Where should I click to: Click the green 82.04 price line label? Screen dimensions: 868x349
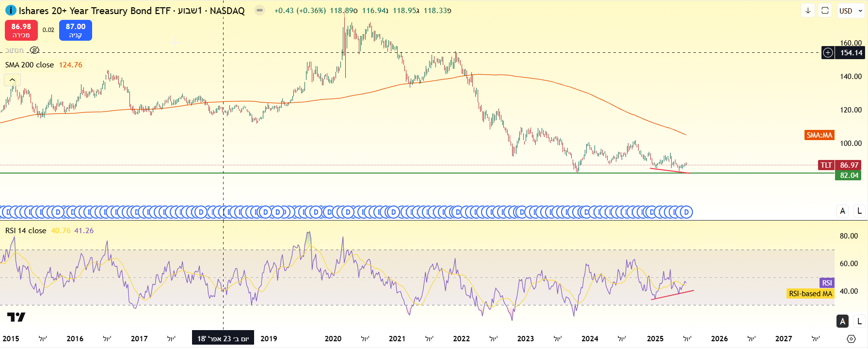848,175
